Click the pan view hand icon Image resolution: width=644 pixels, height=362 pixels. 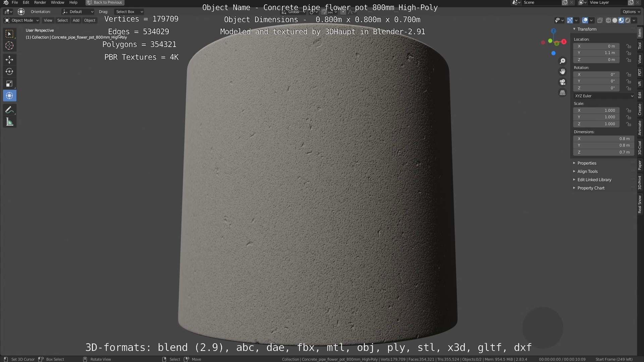(x=562, y=71)
